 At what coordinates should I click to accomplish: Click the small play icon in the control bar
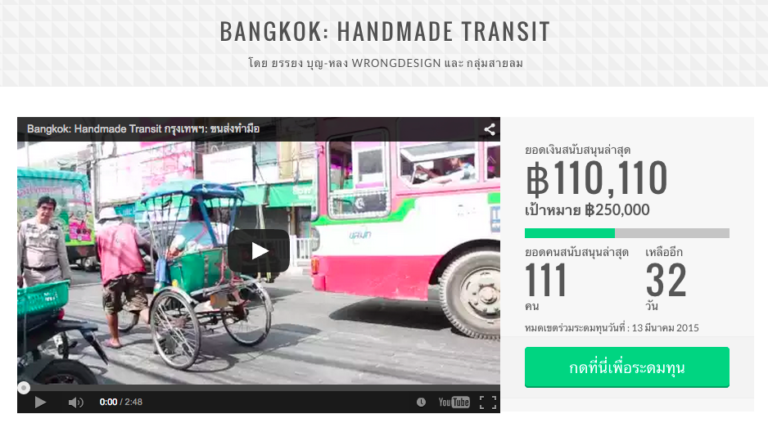[x=40, y=402]
